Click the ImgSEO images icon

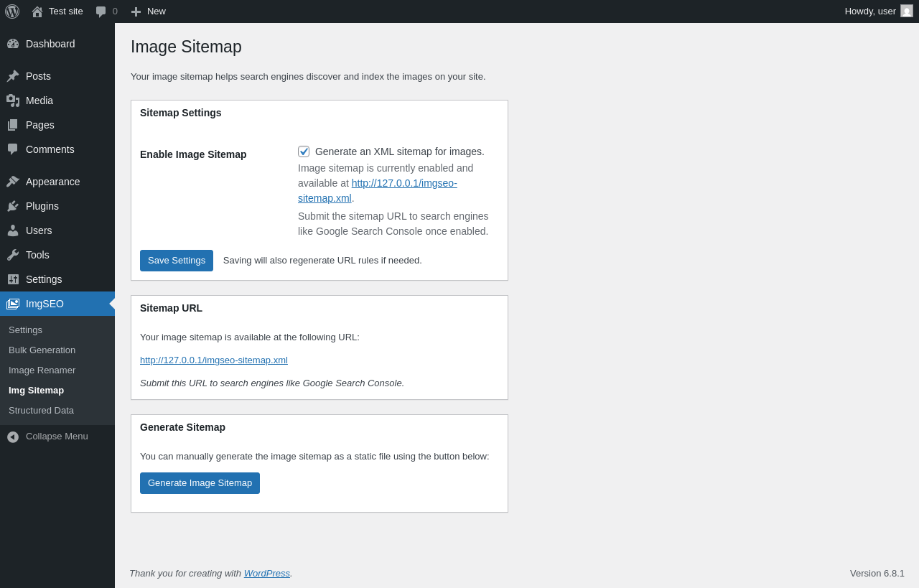tap(13, 304)
